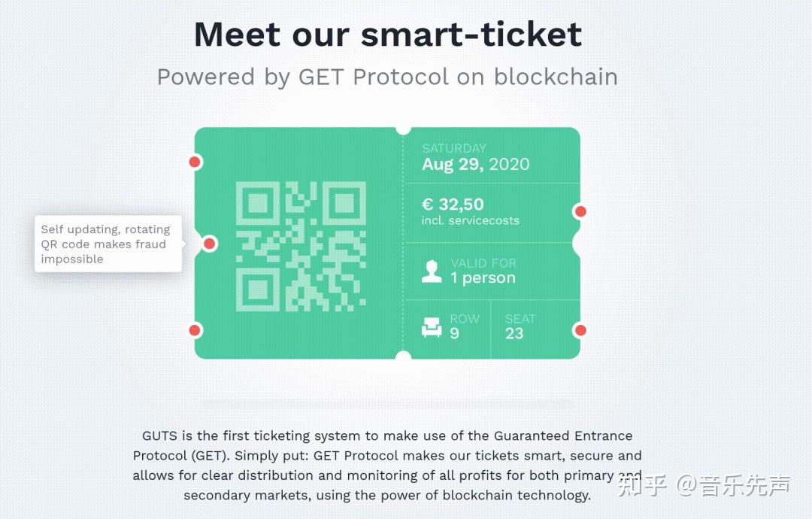
Task: Click the QR code on the ticket
Action: pyautogui.click(x=301, y=247)
